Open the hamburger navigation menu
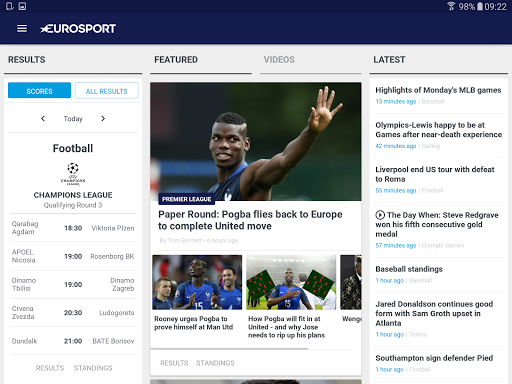The image size is (512, 384). (22, 29)
